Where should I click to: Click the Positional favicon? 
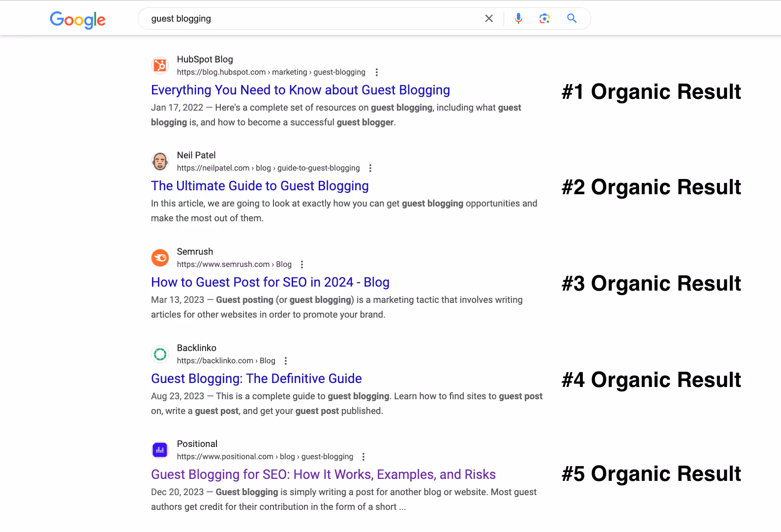click(x=160, y=450)
